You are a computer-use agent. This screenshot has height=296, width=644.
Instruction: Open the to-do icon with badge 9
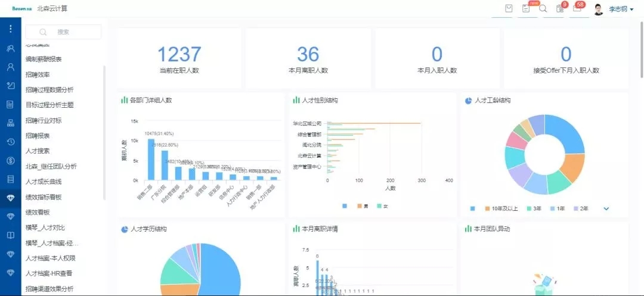point(559,8)
